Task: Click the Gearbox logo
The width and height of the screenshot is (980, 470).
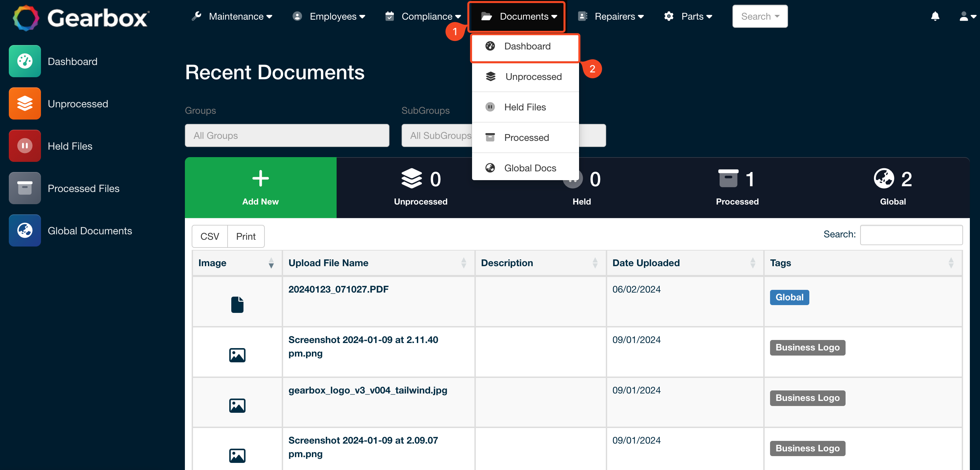Action: pyautogui.click(x=80, y=17)
